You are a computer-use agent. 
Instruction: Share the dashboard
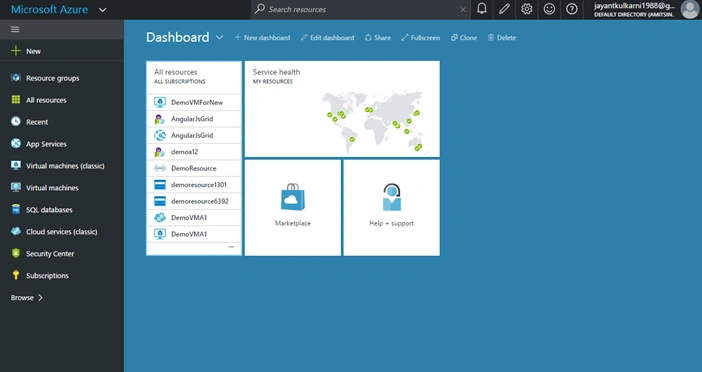tap(377, 38)
